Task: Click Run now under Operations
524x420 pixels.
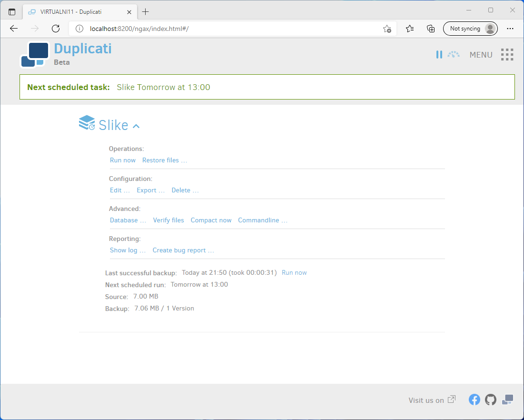Action: [x=123, y=160]
